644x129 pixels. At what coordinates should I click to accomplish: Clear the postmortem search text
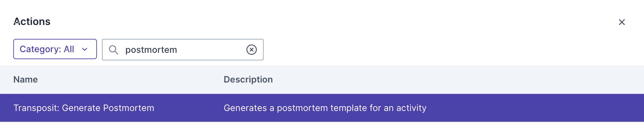(251, 50)
